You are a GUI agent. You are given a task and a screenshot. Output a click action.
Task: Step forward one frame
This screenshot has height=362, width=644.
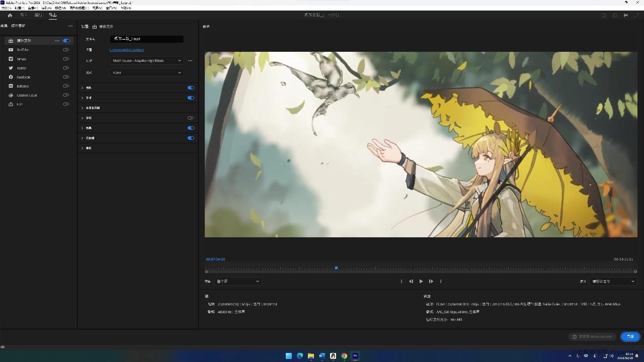pyautogui.click(x=431, y=282)
